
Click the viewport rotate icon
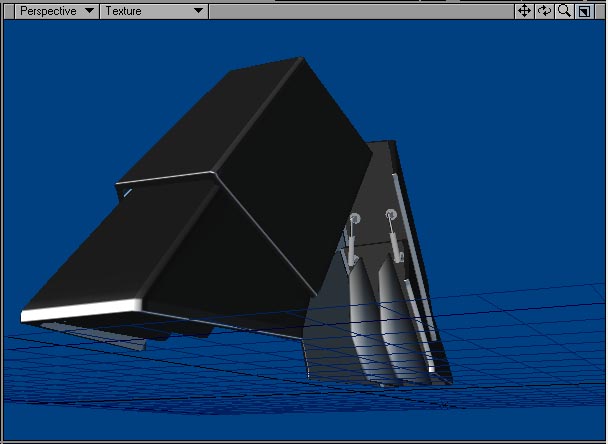544,11
